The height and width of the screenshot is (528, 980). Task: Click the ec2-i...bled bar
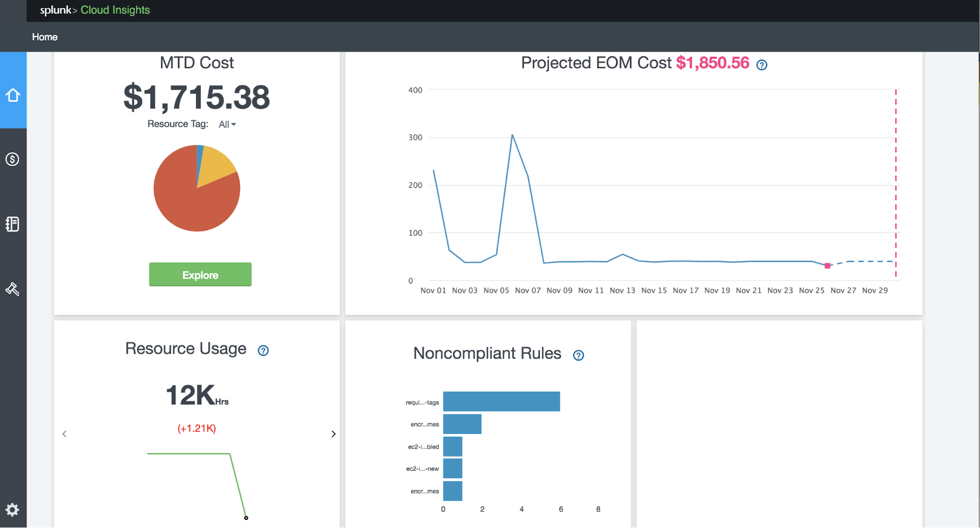click(x=452, y=447)
